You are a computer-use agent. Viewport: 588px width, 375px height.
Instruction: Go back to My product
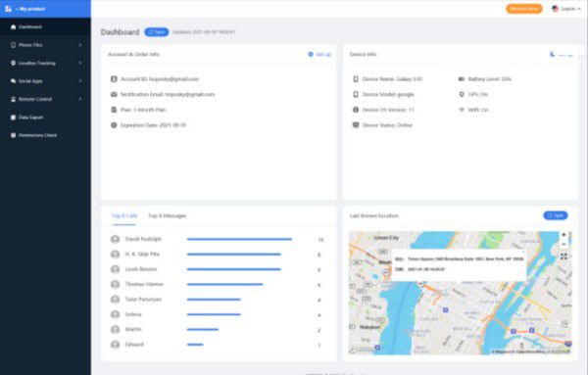point(30,9)
